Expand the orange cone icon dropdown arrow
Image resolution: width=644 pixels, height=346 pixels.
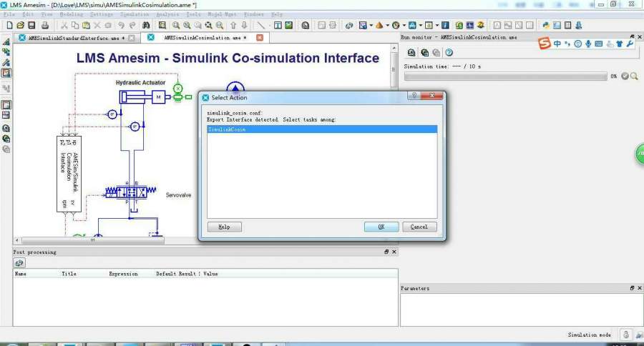pos(387,26)
